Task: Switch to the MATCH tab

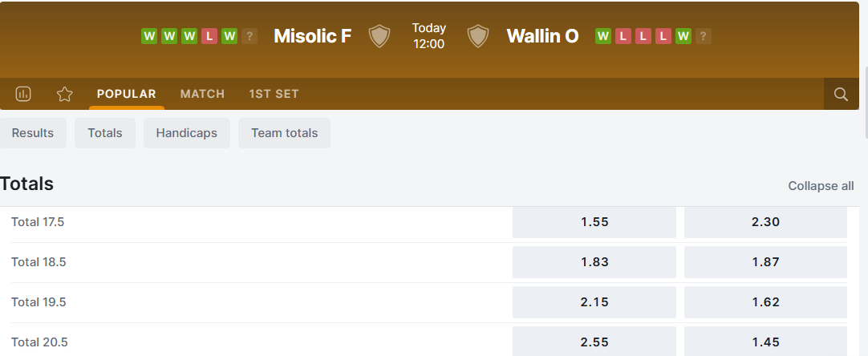Action: pos(202,94)
